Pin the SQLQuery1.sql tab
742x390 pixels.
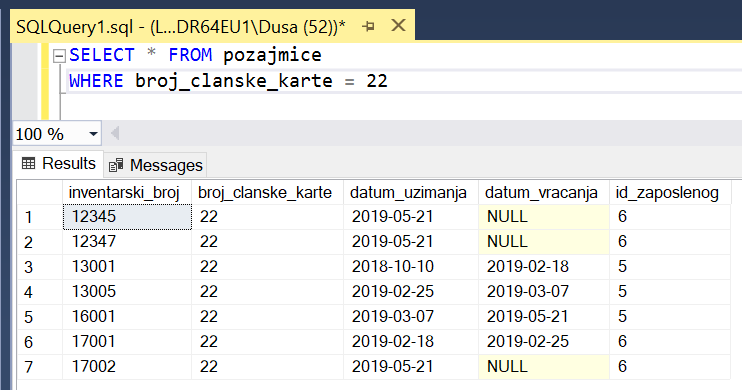[x=368, y=27]
